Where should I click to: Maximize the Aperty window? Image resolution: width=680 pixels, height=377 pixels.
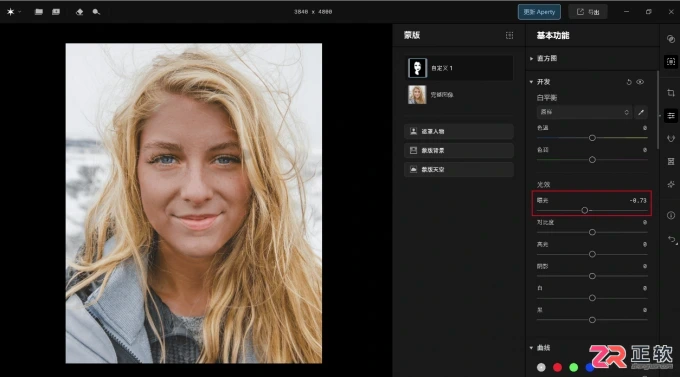coord(648,12)
